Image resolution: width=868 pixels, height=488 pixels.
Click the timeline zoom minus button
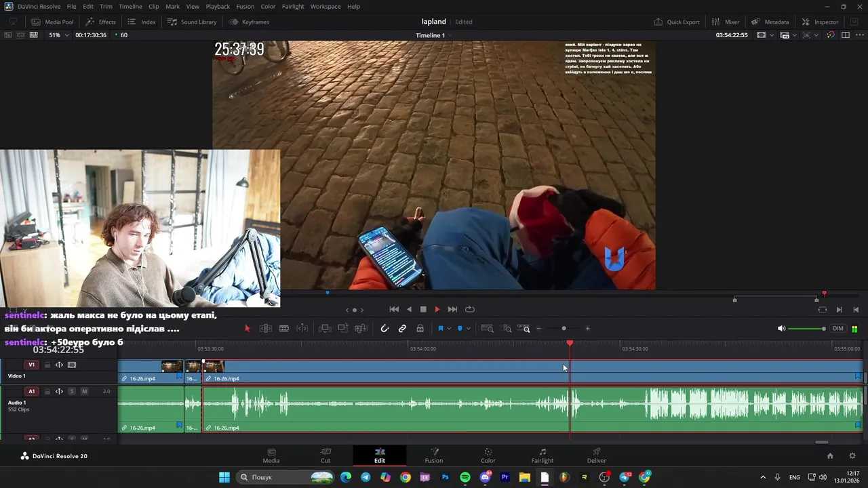tap(538, 329)
